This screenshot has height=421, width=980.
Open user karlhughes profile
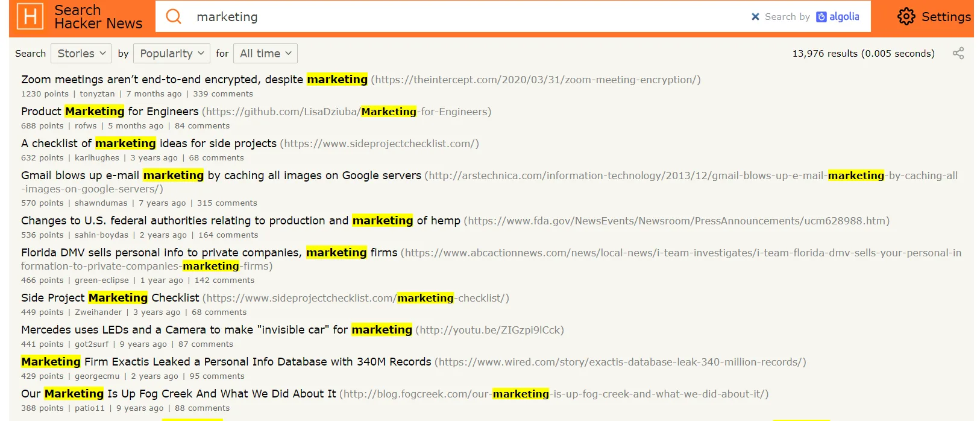tap(97, 158)
